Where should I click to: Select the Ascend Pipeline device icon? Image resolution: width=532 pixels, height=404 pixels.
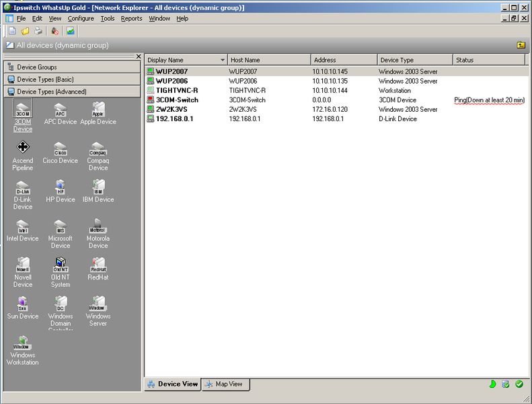click(23, 148)
